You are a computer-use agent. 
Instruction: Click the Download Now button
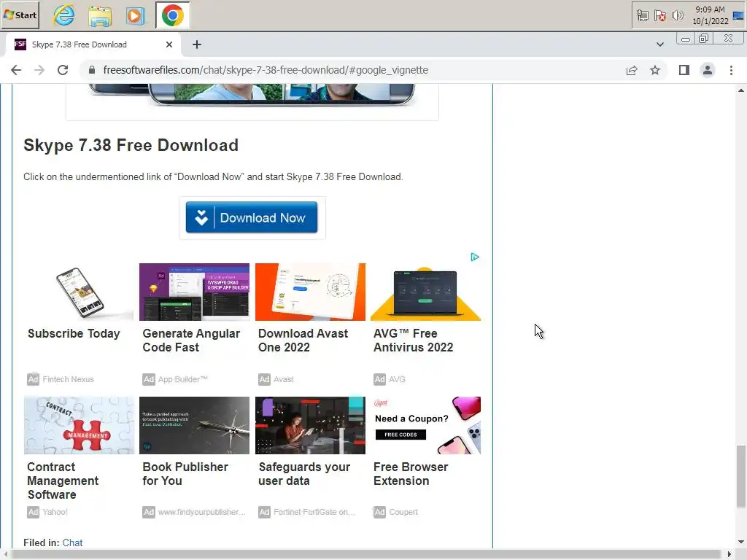coord(252,217)
